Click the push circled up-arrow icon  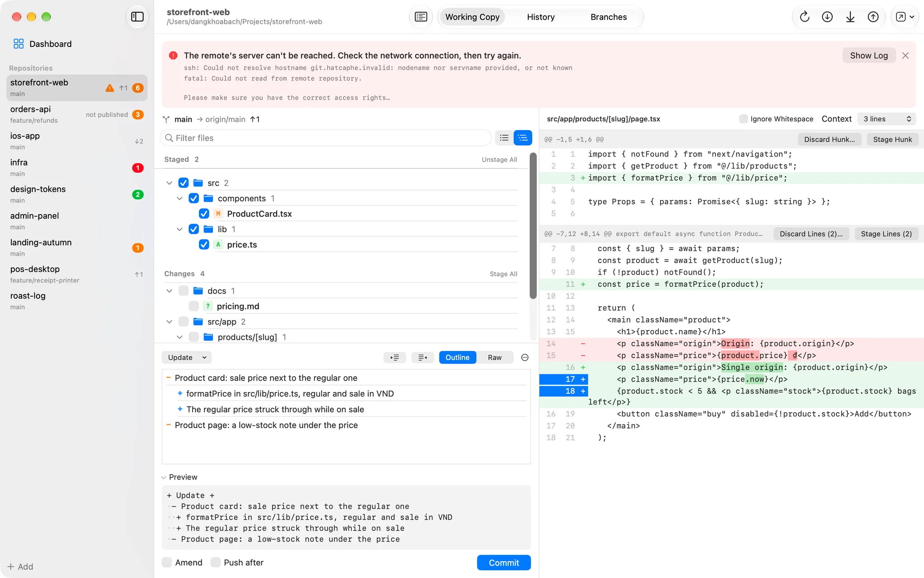click(x=873, y=17)
